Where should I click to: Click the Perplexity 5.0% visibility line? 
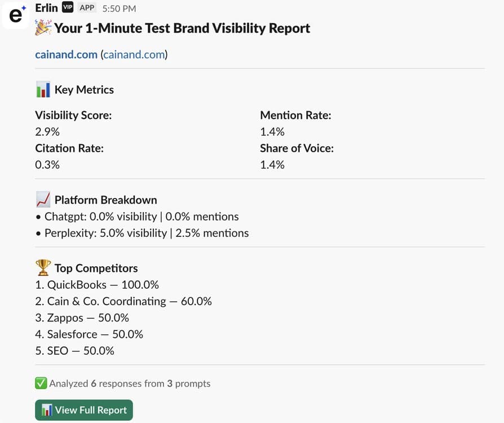click(x=142, y=233)
